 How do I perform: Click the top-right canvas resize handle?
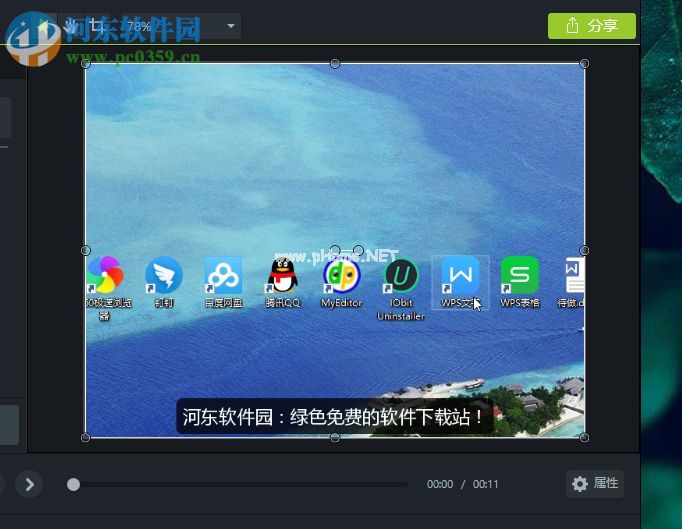[x=584, y=64]
